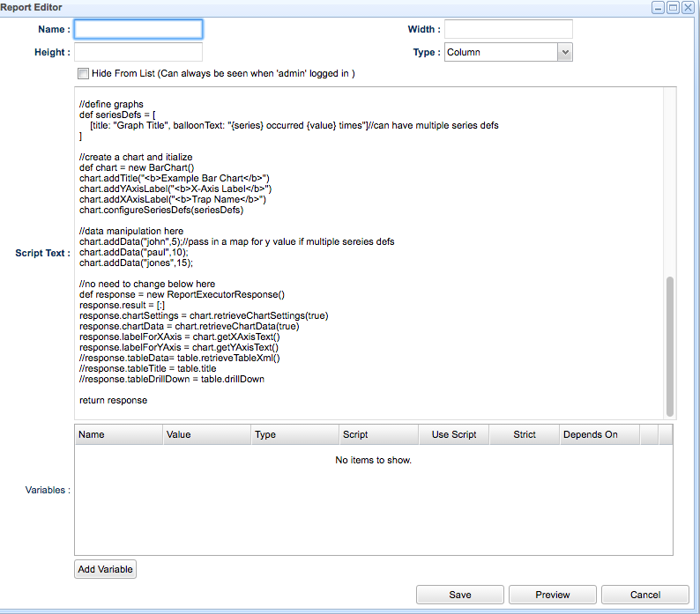Open the Type dropdown showing Column
Viewport: 700px width, 614px height.
click(564, 52)
